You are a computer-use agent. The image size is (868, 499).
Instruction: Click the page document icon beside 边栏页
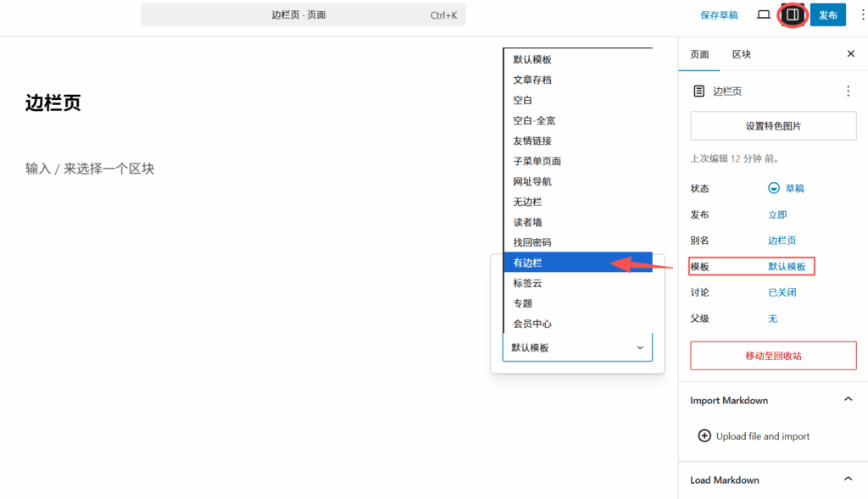pos(699,91)
